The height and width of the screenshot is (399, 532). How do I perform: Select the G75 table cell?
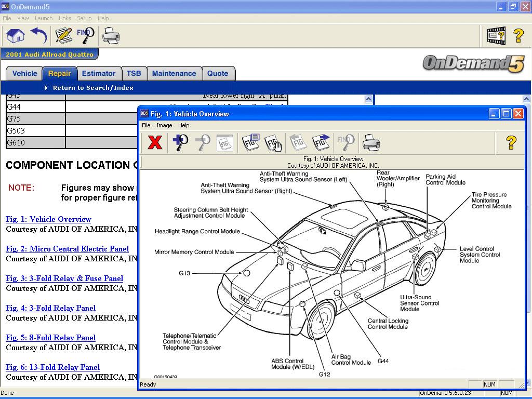(36, 119)
